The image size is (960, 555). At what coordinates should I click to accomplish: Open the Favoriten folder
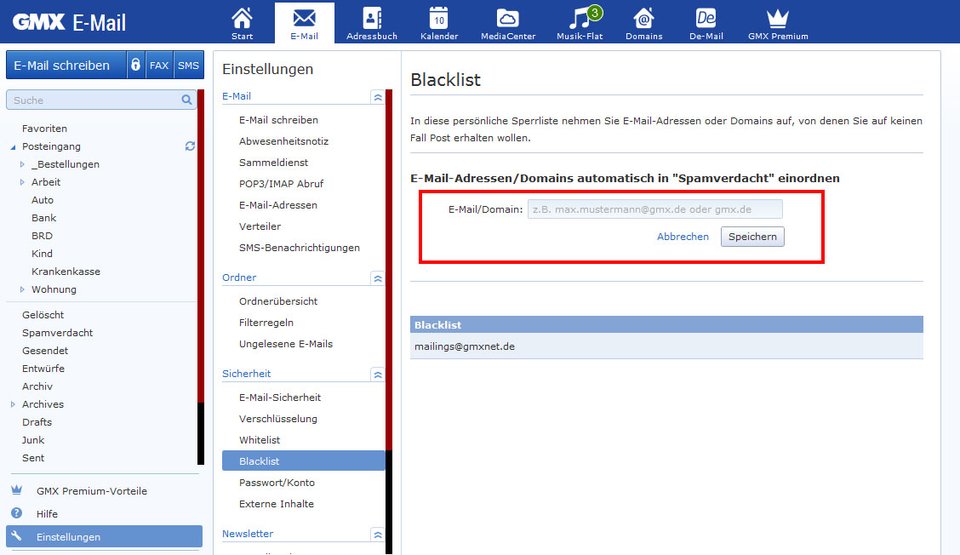45,129
